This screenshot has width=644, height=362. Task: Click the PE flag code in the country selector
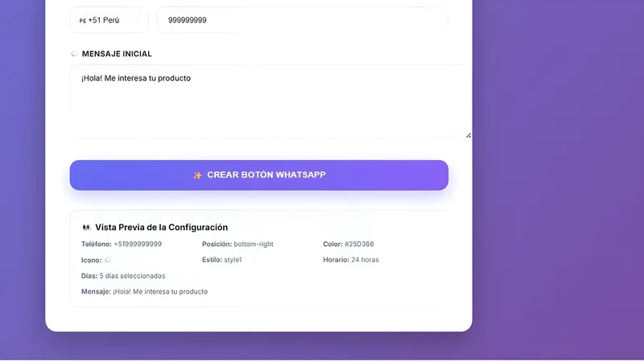pyautogui.click(x=83, y=21)
